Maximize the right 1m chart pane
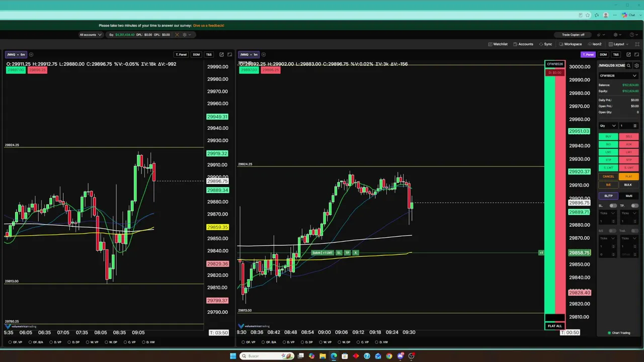 click(x=637, y=54)
